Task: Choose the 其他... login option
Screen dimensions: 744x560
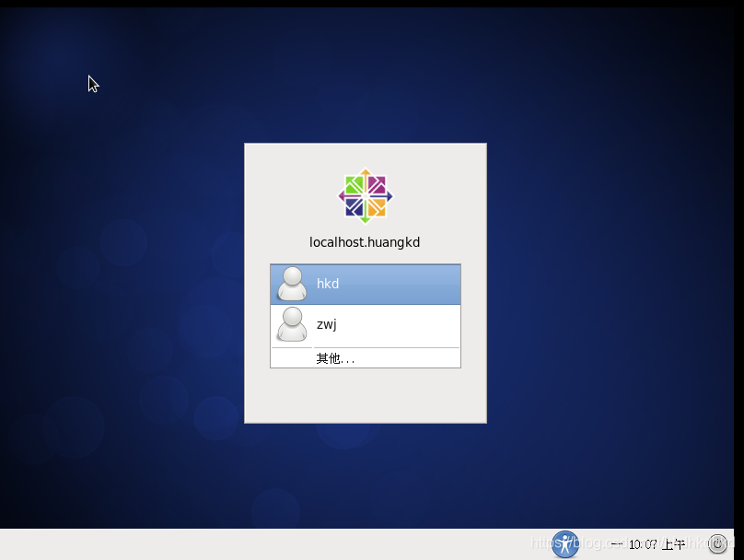Action: pos(366,358)
